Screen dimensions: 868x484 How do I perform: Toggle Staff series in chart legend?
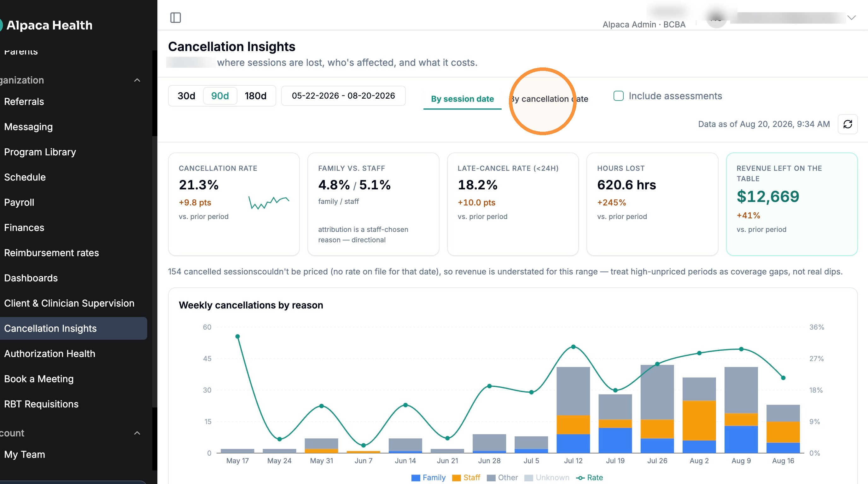point(466,478)
